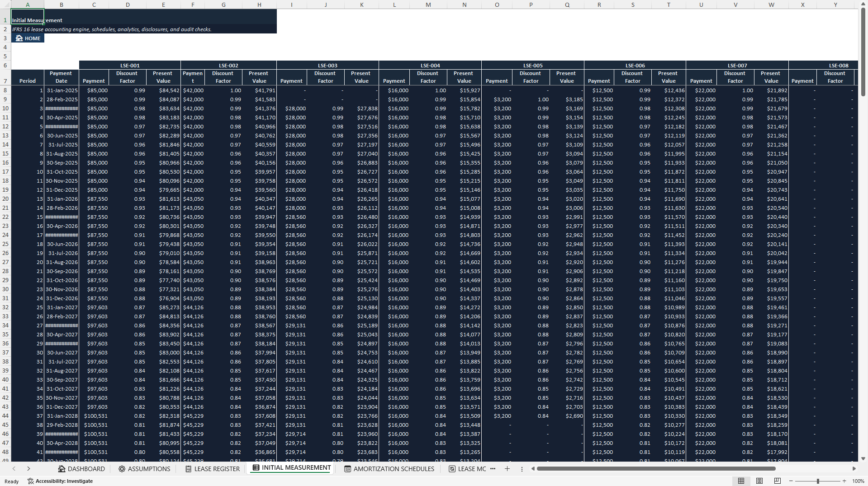This screenshot has width=868, height=486.
Task: Click the vertical scrollbar thumb
Action: pyautogui.click(x=863, y=52)
